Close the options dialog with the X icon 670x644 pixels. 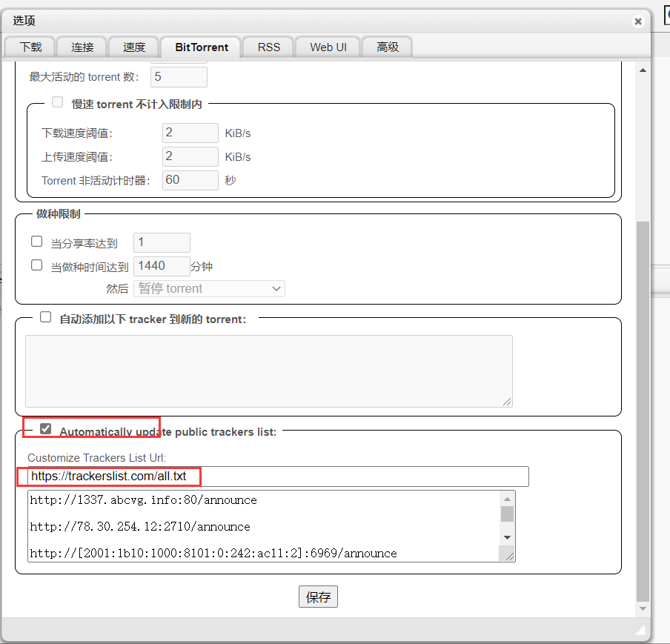pyautogui.click(x=637, y=21)
